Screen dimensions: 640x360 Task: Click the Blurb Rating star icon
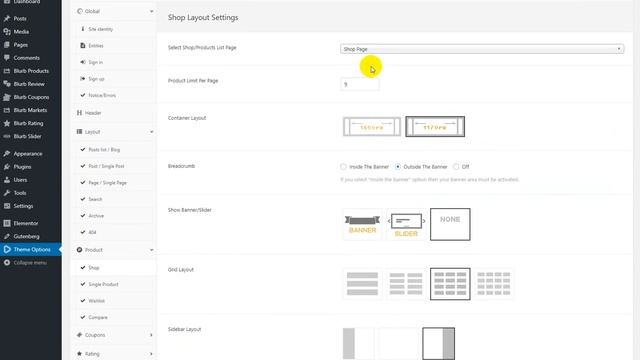click(x=7, y=123)
